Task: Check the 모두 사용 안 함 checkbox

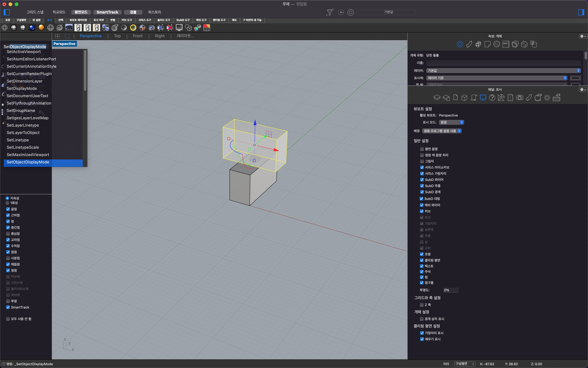Action: tap(8, 319)
